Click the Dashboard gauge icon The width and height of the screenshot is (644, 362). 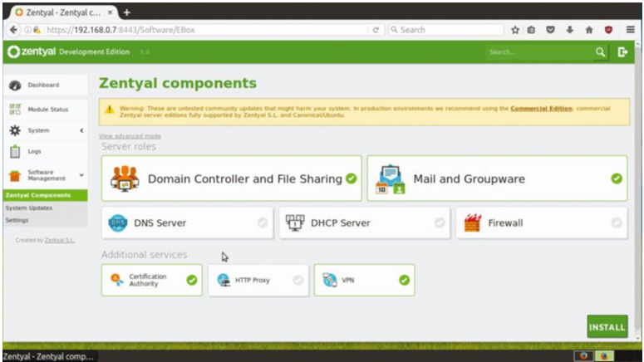[x=15, y=85]
